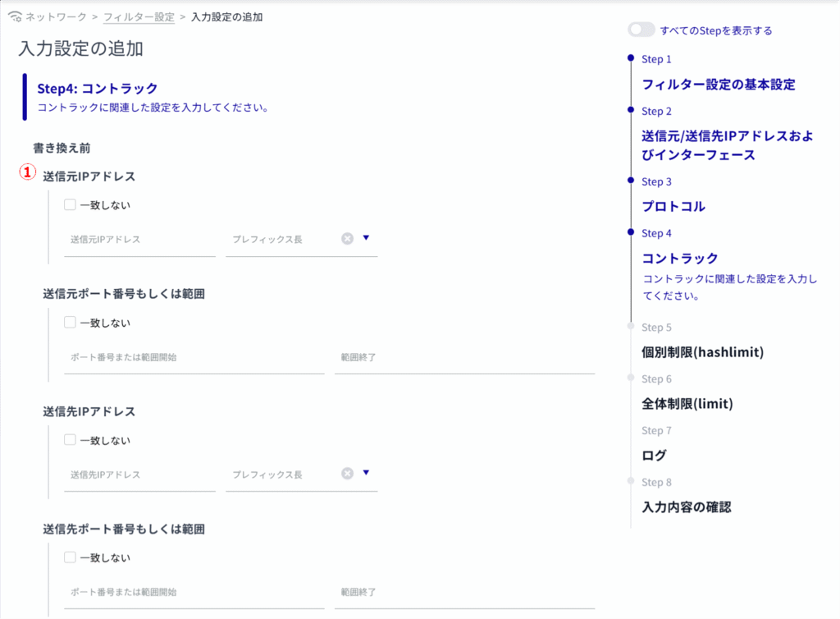
Task: Click the red circled number 1 marker
Action: [x=28, y=172]
